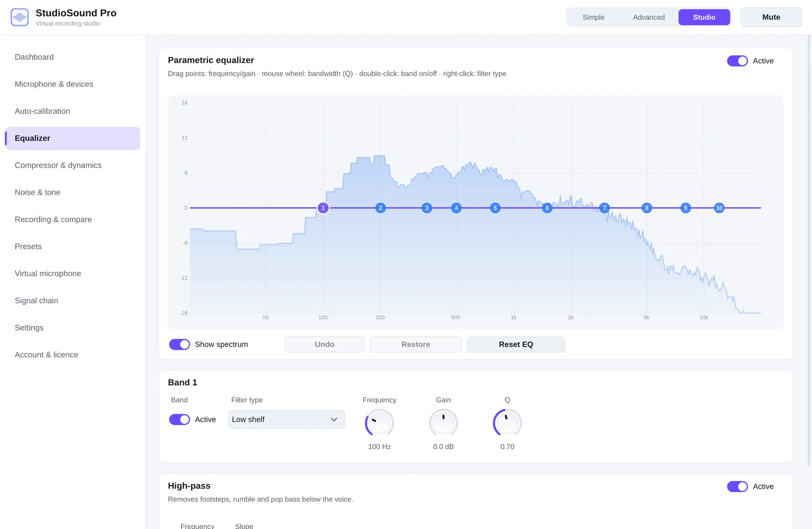
Task: Open Microphone & devices page
Action: point(73,84)
